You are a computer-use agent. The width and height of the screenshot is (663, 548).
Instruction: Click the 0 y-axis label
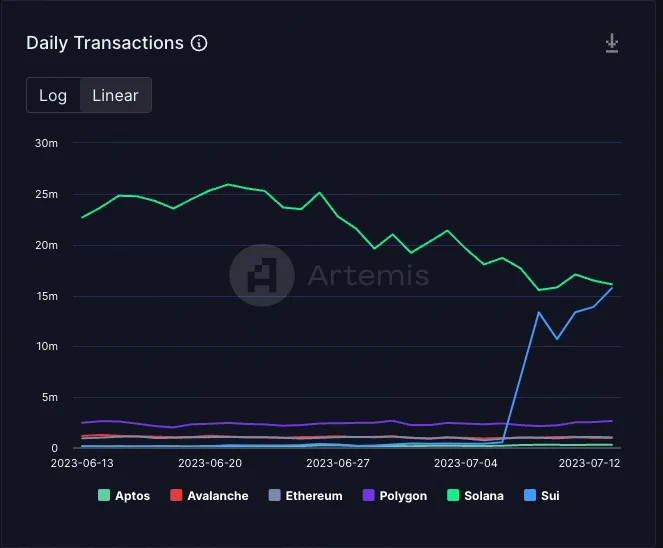click(x=55, y=448)
